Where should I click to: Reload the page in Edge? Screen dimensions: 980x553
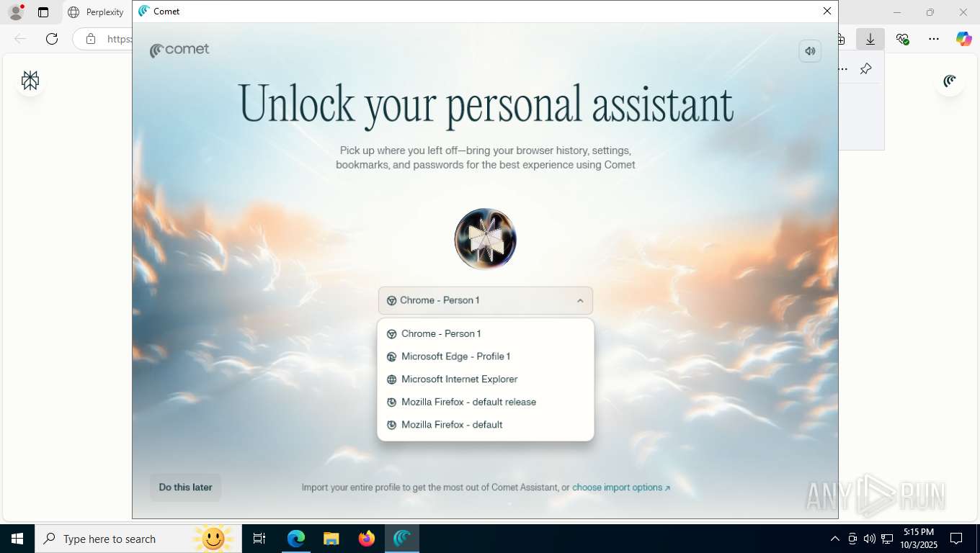click(x=52, y=39)
